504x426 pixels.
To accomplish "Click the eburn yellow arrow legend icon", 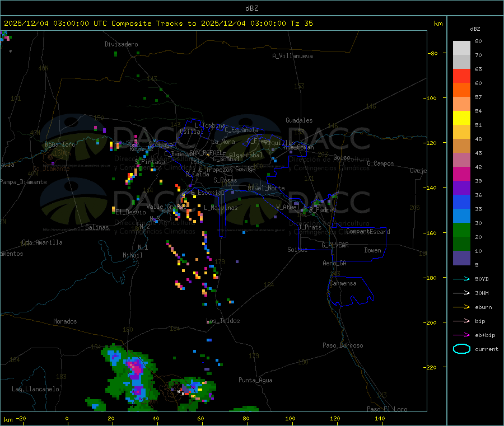I will [x=461, y=307].
